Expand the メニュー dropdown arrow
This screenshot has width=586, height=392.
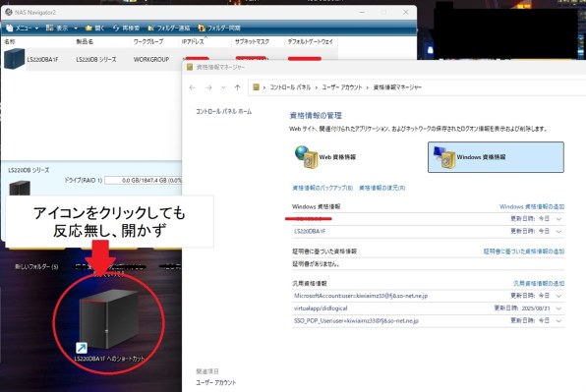coord(36,28)
